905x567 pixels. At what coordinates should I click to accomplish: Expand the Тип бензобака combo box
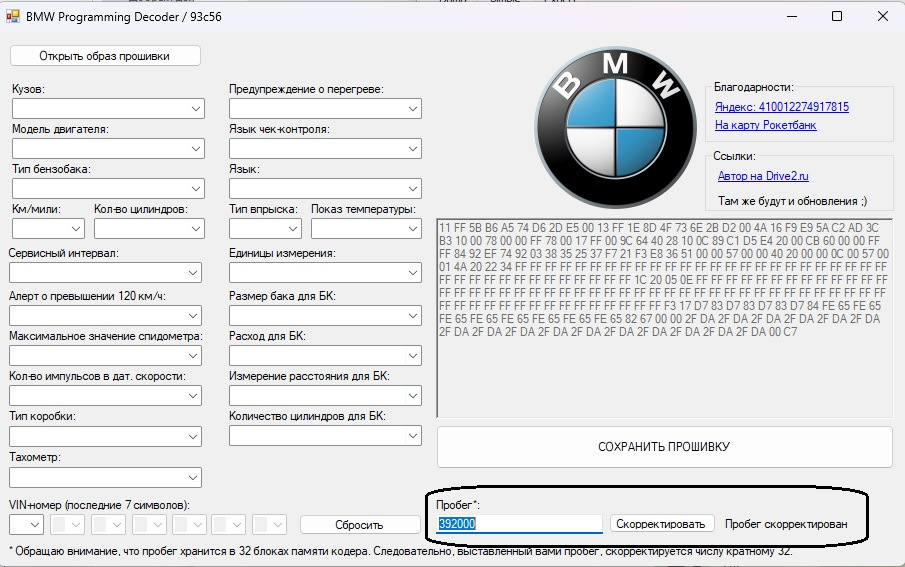(x=108, y=188)
